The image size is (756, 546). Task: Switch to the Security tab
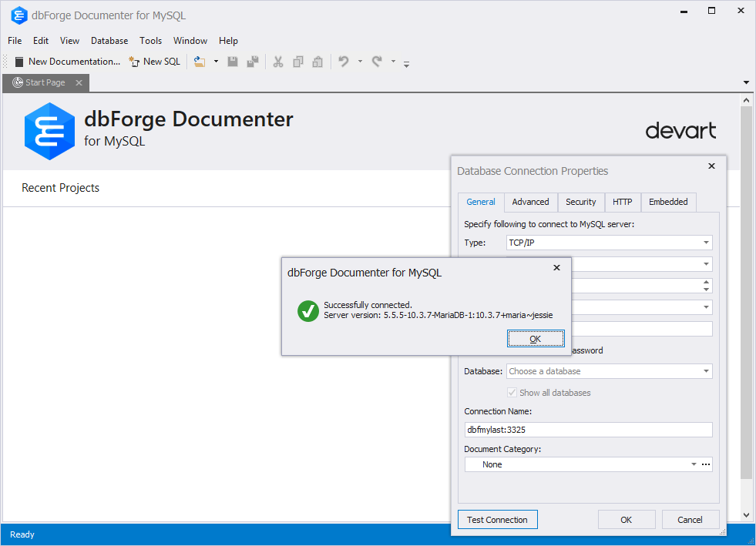point(581,202)
